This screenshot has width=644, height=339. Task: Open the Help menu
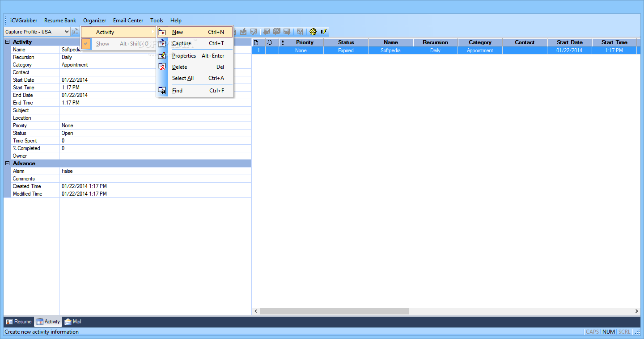click(176, 21)
